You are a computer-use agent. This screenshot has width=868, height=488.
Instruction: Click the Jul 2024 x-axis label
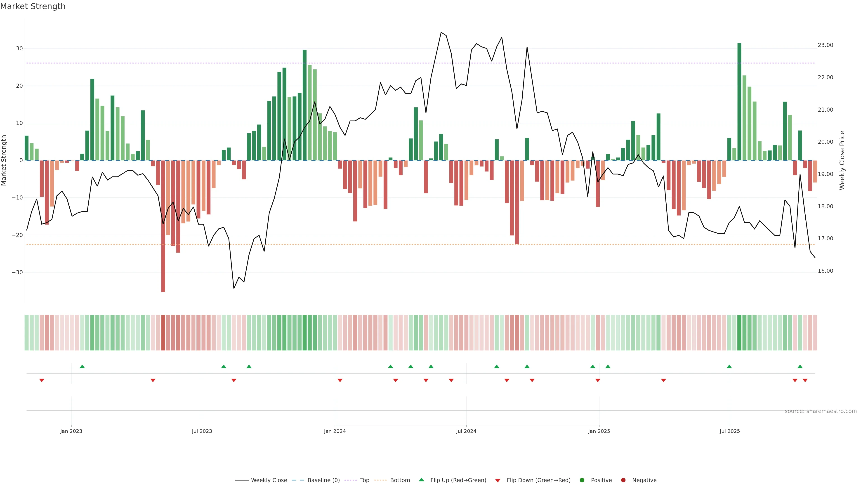coord(466,431)
